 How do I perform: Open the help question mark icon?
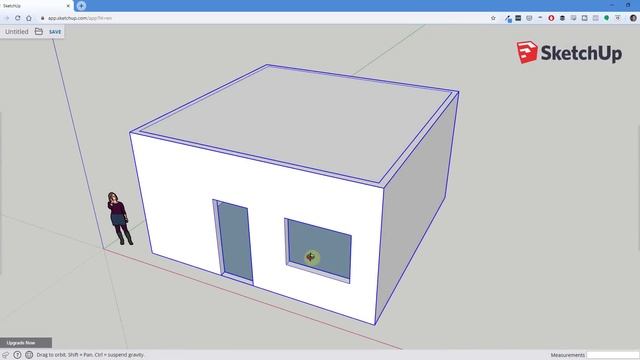[17, 355]
